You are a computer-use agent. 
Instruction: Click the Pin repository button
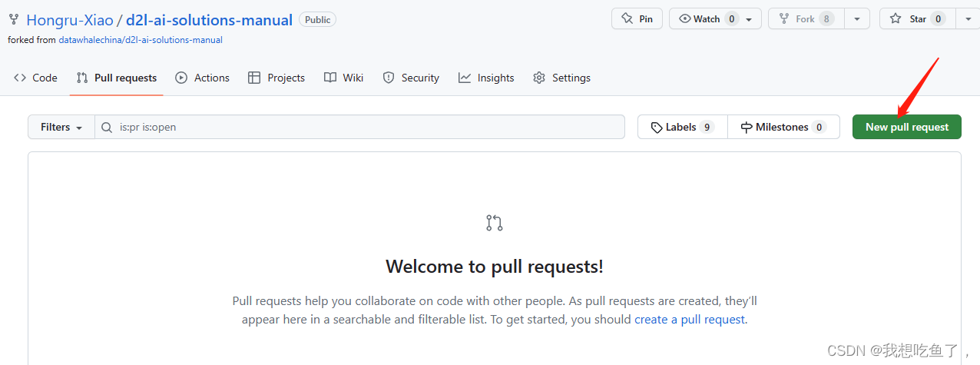pyautogui.click(x=637, y=19)
